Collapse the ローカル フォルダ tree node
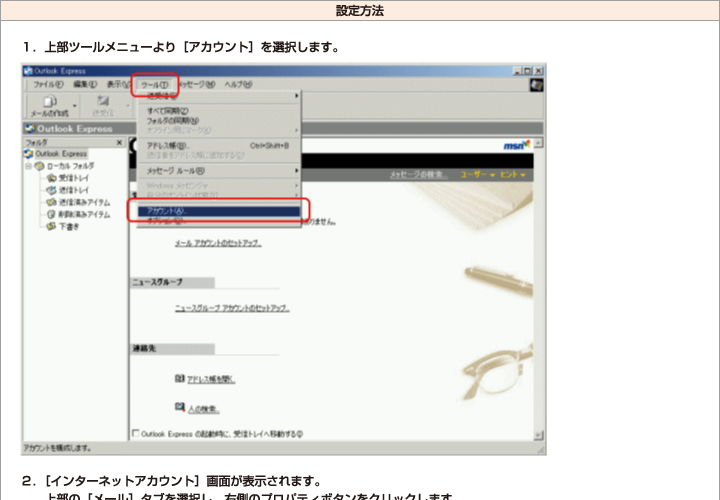 28,166
